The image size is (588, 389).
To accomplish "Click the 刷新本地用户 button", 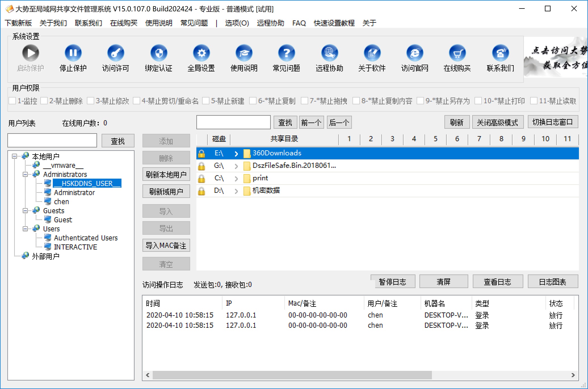I will pos(166,175).
